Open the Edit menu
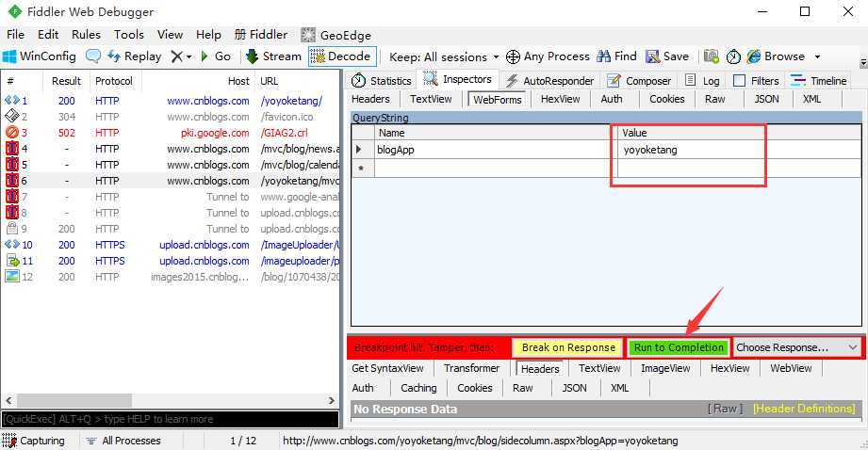This screenshot has width=868, height=450. [48, 34]
